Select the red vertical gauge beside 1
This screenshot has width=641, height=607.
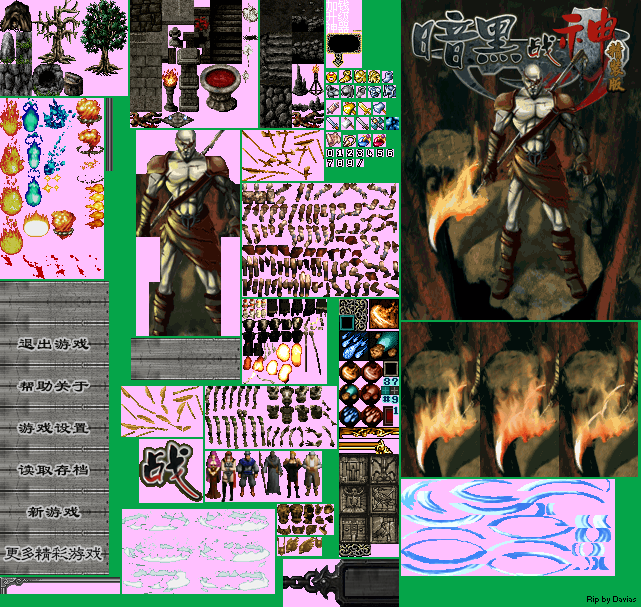click(x=388, y=416)
